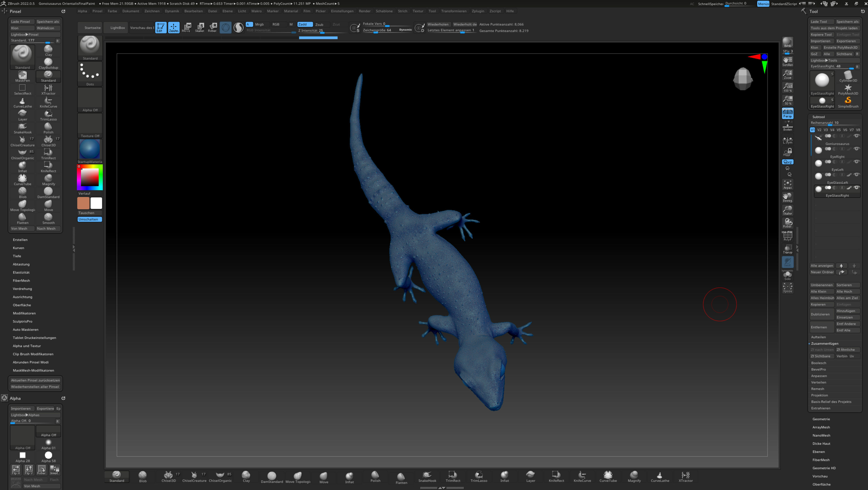Expand the FiberMesh tool section
The image size is (868, 490).
pos(821,460)
